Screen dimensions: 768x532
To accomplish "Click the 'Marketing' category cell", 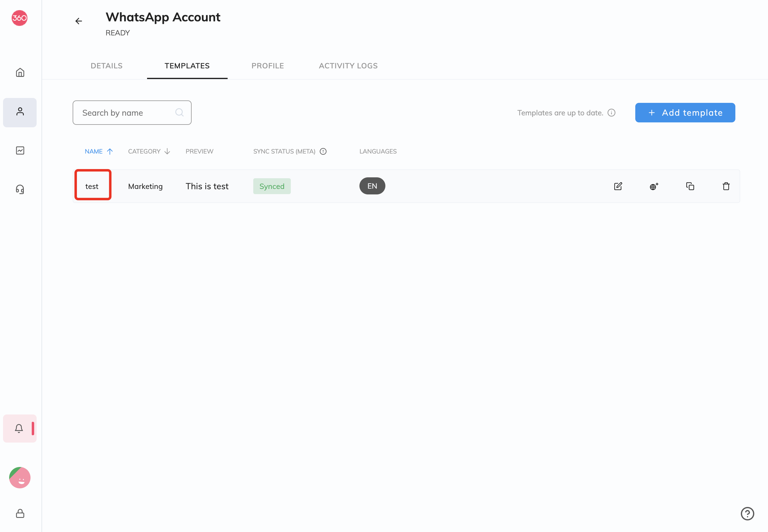I will pyautogui.click(x=145, y=186).
